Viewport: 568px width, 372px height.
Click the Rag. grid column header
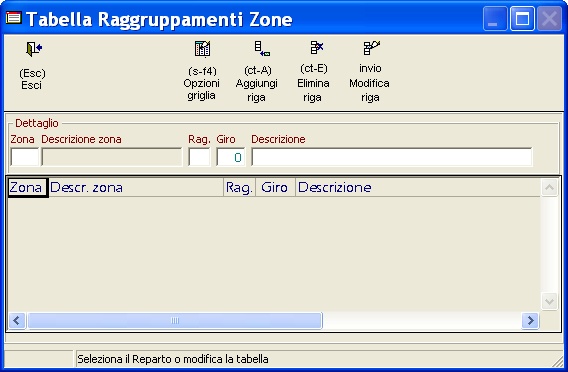(x=239, y=188)
